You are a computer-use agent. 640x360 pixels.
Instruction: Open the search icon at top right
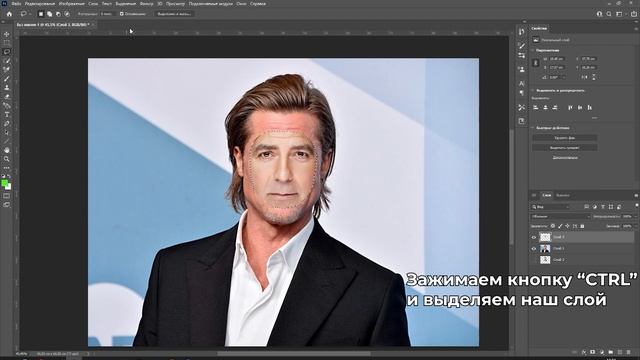609,14
